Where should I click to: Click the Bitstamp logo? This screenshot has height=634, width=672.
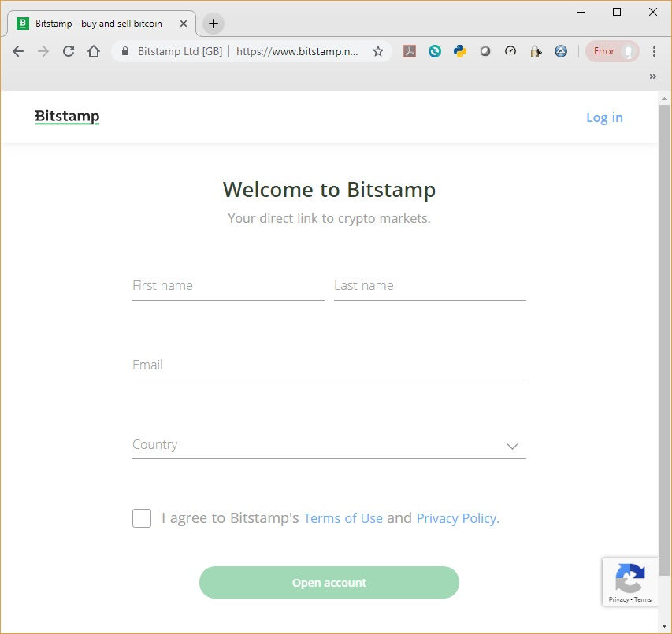pos(67,117)
